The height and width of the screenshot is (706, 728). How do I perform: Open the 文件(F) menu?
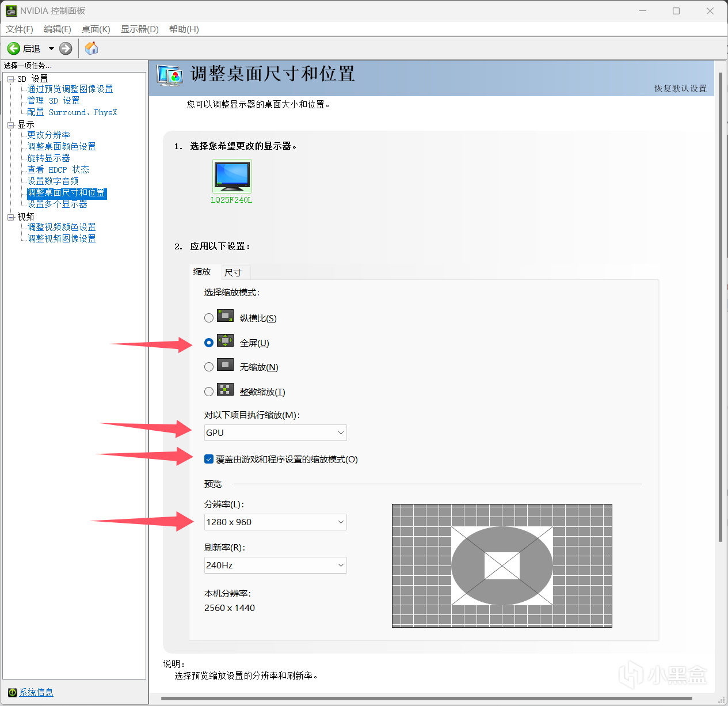click(x=20, y=29)
